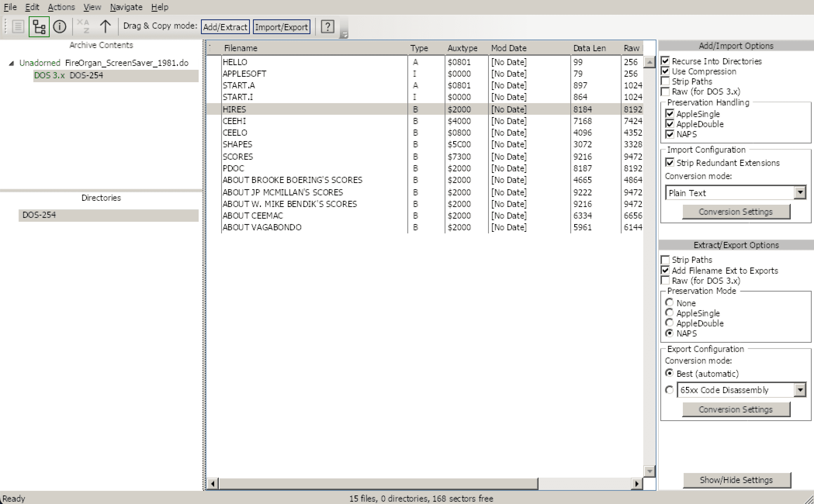Open the help question mark icon
This screenshot has width=814, height=504.
[327, 27]
